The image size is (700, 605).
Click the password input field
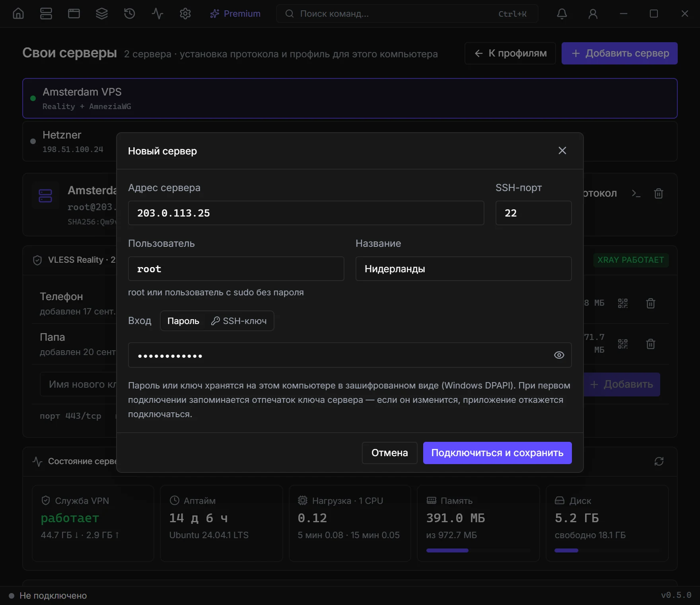click(x=350, y=355)
